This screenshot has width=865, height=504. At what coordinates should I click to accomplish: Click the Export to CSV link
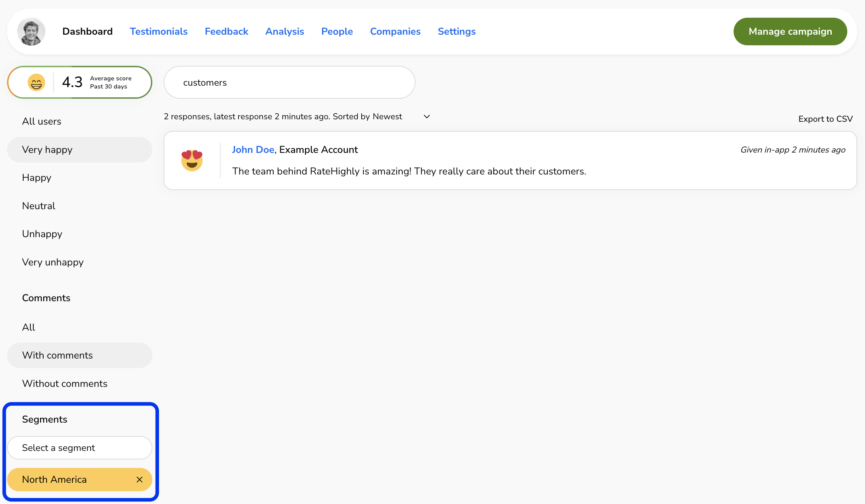[x=825, y=119]
